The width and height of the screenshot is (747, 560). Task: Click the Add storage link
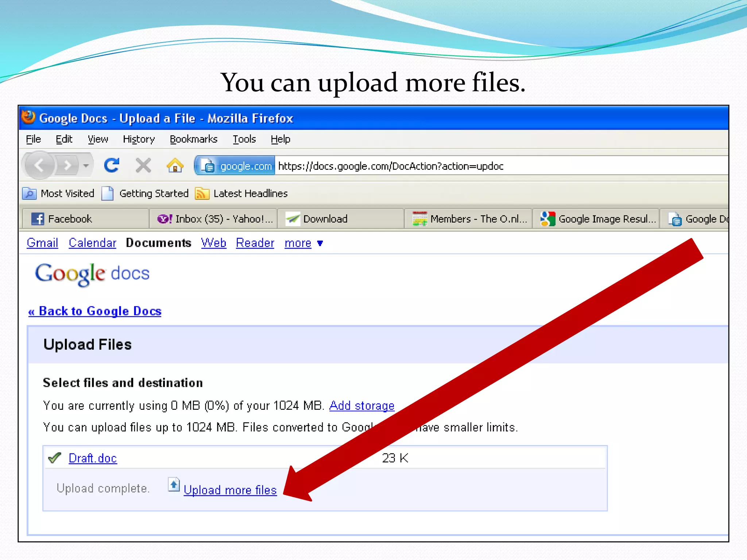[x=362, y=405]
